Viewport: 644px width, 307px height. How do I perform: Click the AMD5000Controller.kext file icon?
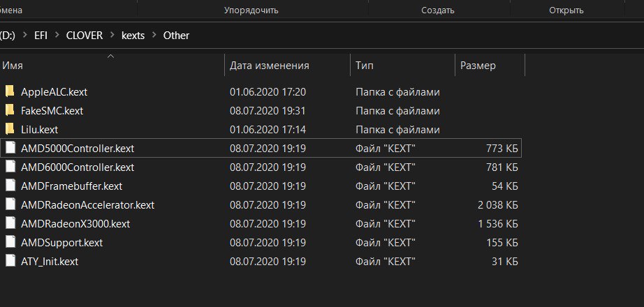(x=10, y=148)
